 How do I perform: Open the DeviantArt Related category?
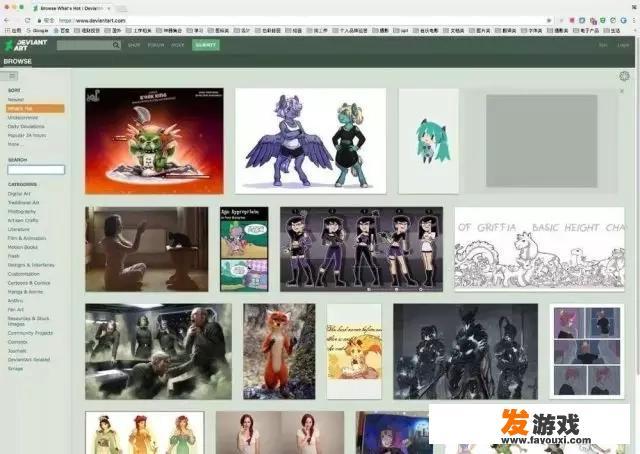click(29, 360)
